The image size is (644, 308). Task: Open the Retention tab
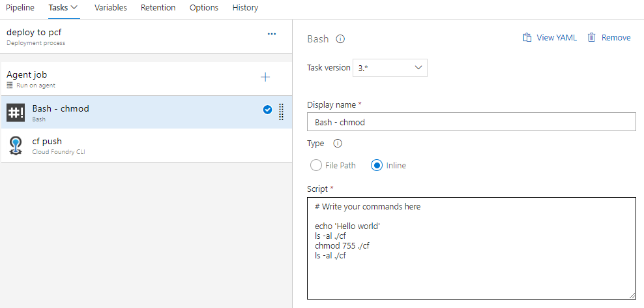pyautogui.click(x=158, y=8)
